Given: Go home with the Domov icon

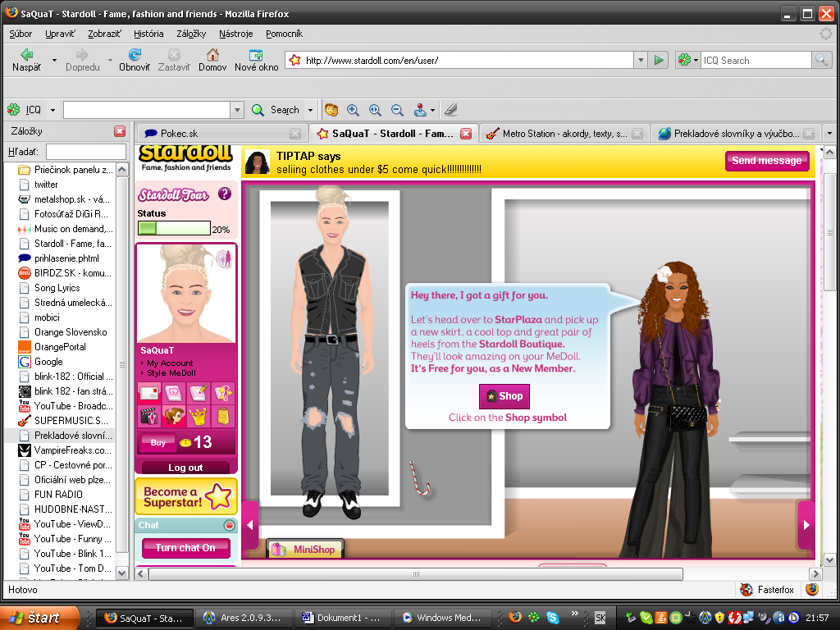Looking at the screenshot, I should click(212, 60).
